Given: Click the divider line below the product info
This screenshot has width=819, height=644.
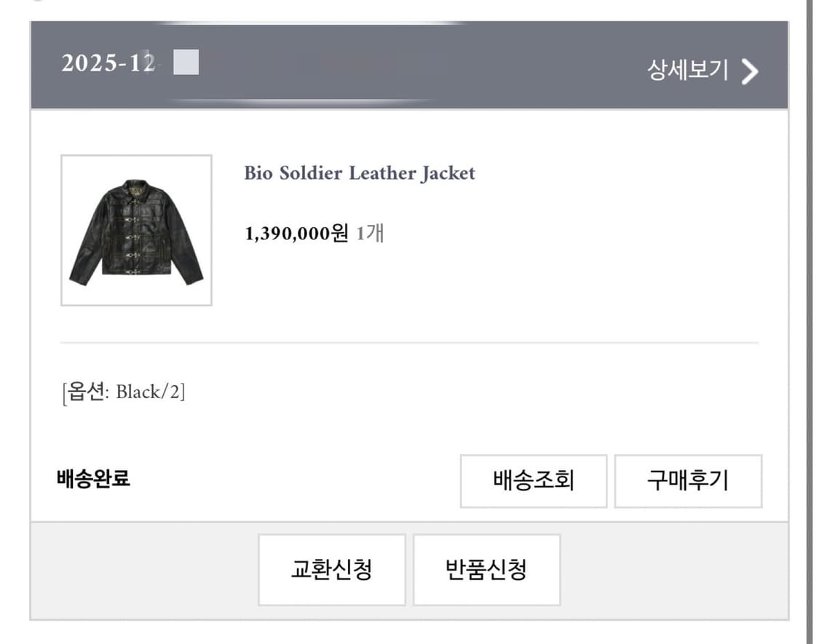Looking at the screenshot, I should [x=408, y=341].
